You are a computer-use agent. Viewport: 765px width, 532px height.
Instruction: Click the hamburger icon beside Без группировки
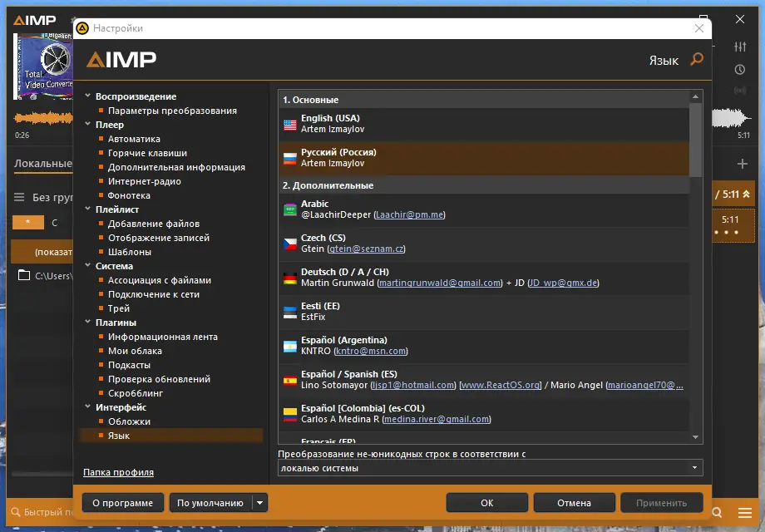point(19,197)
